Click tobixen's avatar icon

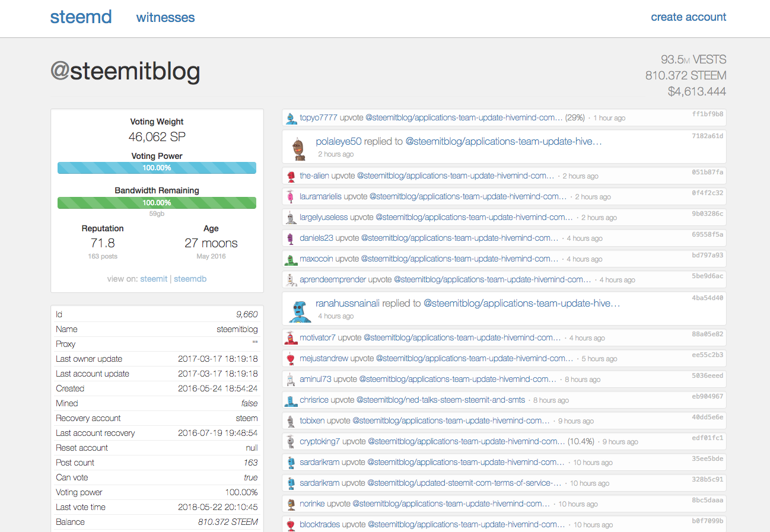[291, 421]
